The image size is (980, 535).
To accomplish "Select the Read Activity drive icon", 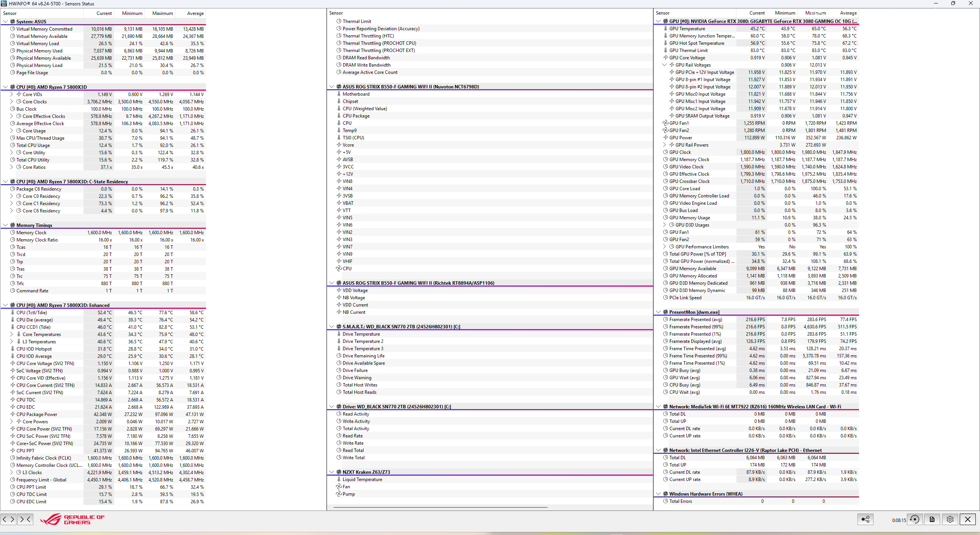I will (x=339, y=414).
